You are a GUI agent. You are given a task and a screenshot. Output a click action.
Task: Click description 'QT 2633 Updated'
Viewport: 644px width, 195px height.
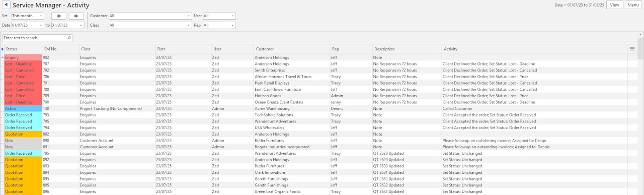click(388, 191)
